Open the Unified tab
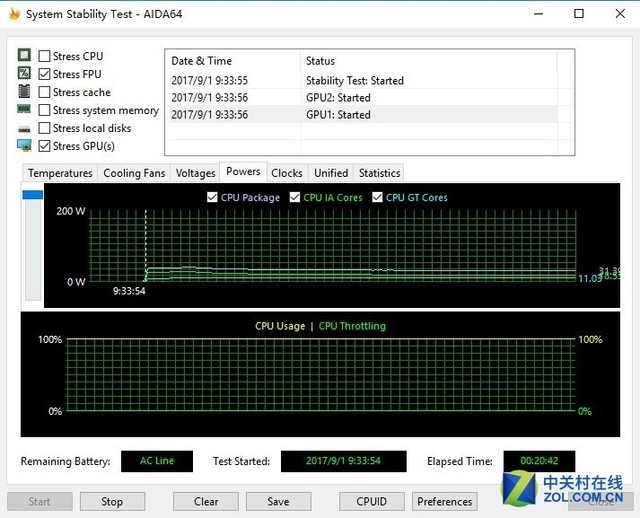 pos(331,173)
